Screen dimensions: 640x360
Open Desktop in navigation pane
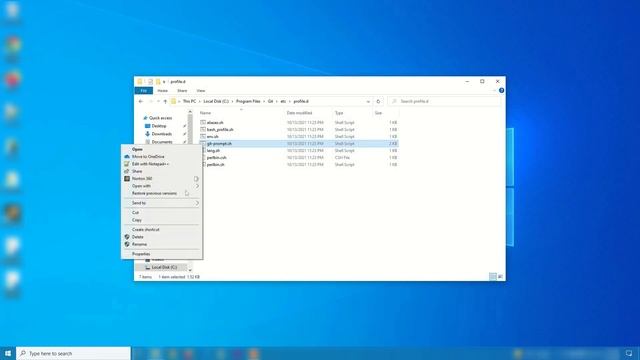tap(159, 126)
